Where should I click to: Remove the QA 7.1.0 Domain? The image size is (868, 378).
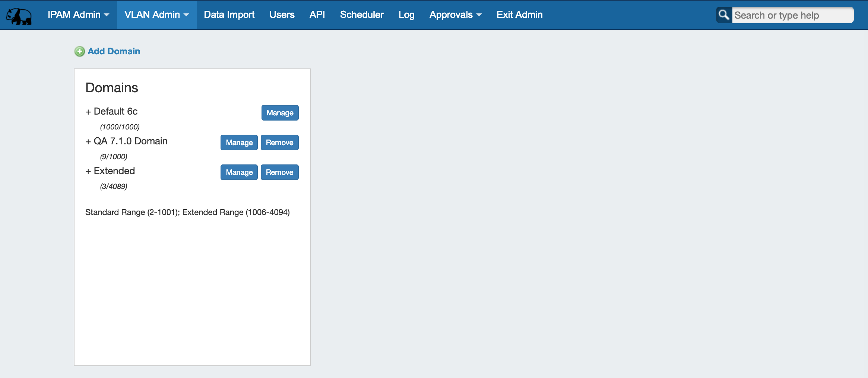click(279, 142)
